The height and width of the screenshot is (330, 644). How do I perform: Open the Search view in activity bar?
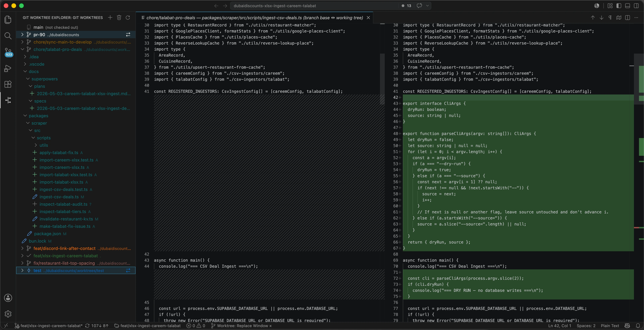click(8, 36)
